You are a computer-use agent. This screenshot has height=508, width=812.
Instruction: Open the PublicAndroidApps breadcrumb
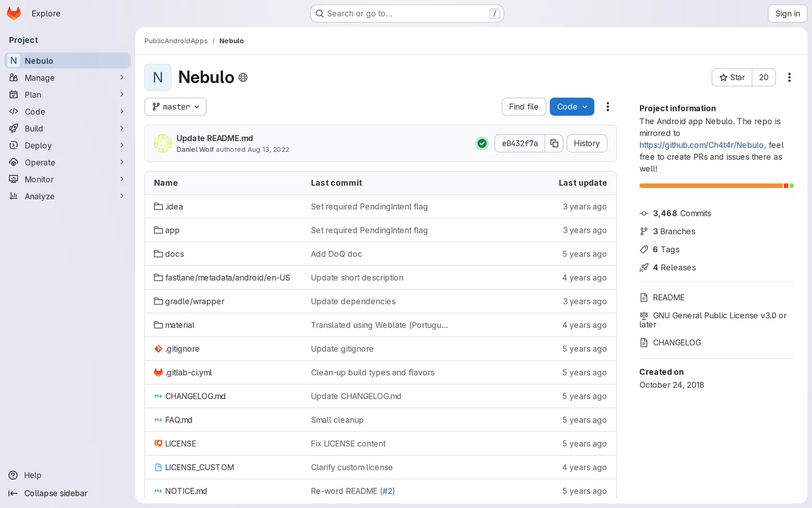click(x=176, y=41)
